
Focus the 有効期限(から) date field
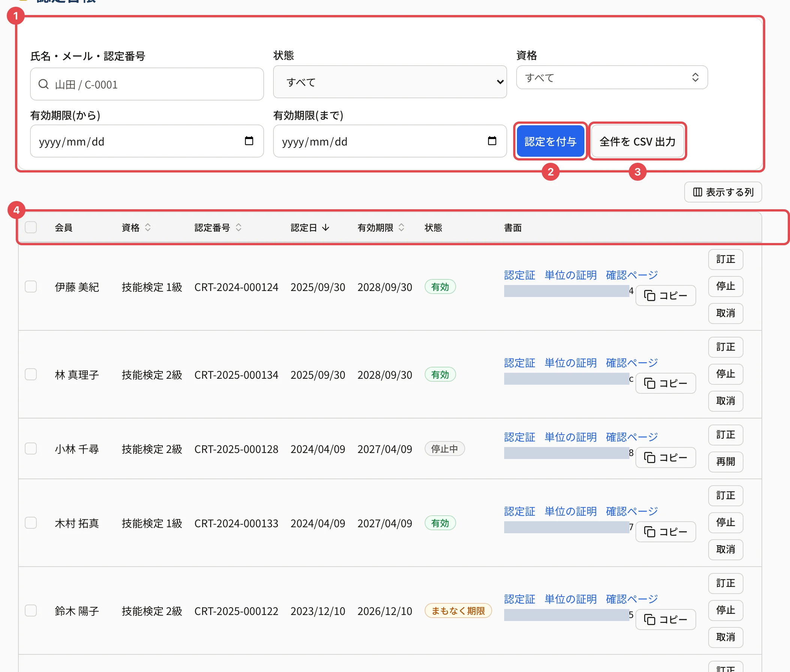(147, 141)
